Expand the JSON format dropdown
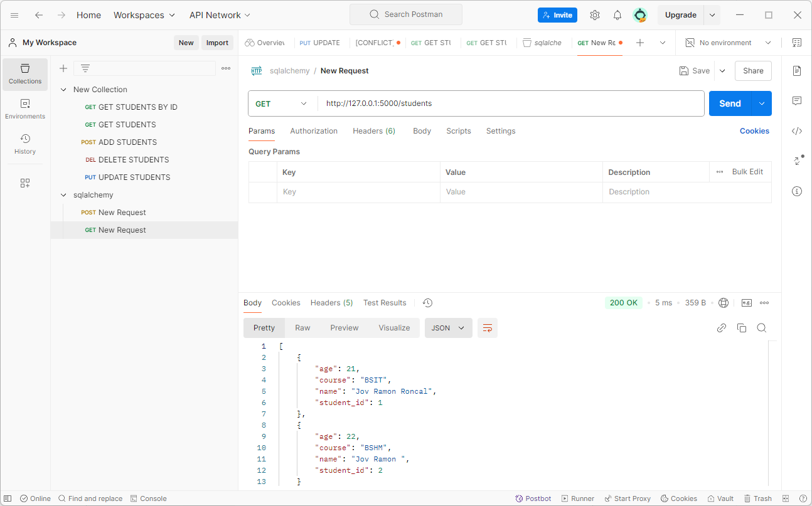Viewport: 812px width, 506px height. (449, 328)
